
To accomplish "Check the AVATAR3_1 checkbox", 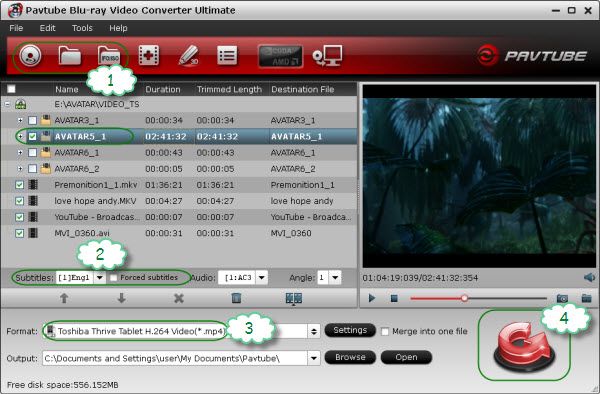I will tap(33, 120).
